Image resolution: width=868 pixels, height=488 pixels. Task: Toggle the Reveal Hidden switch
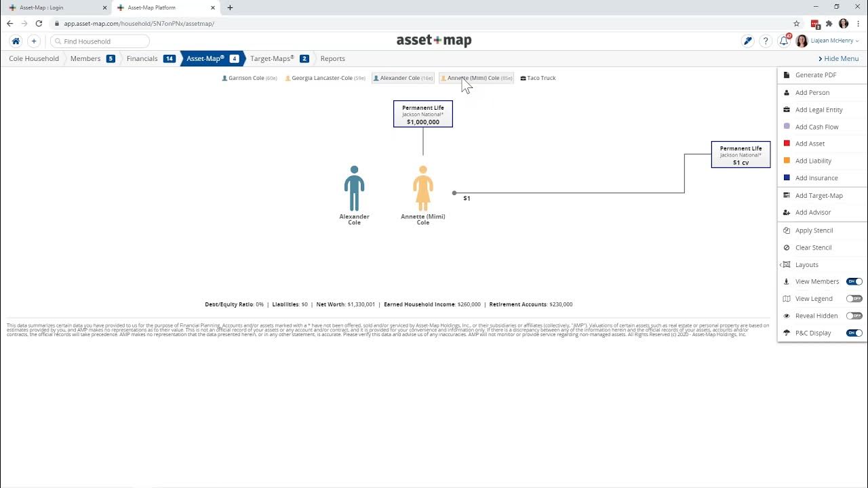pyautogui.click(x=854, y=316)
